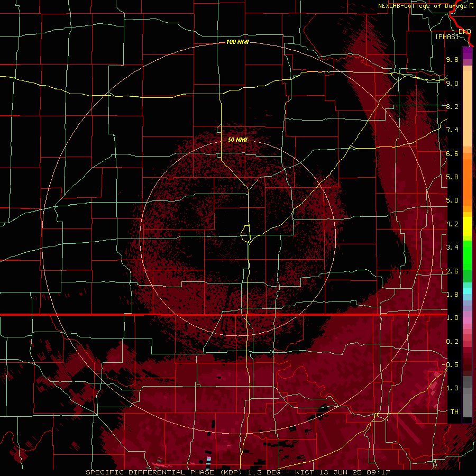This screenshot has height=476, width=476.
Task: Pick the cyan color bar segment
Action: click(x=467, y=291)
